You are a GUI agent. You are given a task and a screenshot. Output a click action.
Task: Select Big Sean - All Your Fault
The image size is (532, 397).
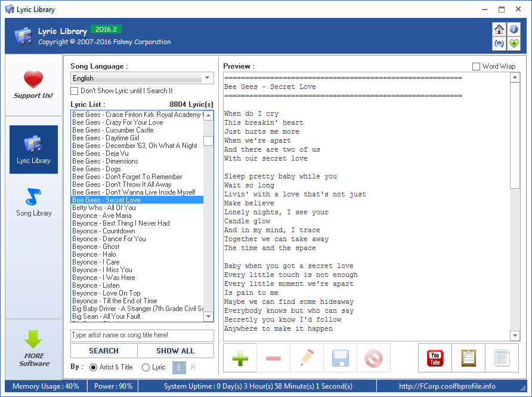pyautogui.click(x=137, y=316)
